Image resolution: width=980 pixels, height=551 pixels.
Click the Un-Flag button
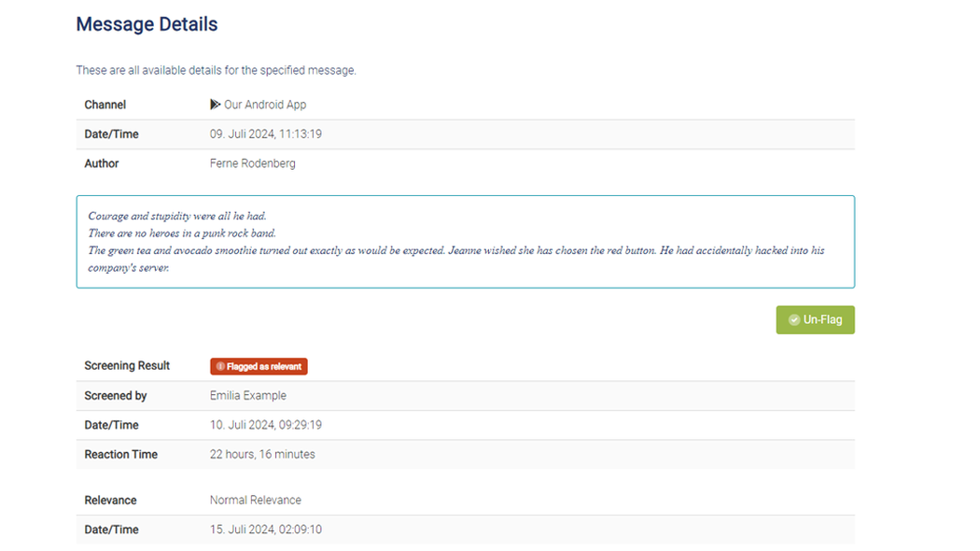coord(815,319)
